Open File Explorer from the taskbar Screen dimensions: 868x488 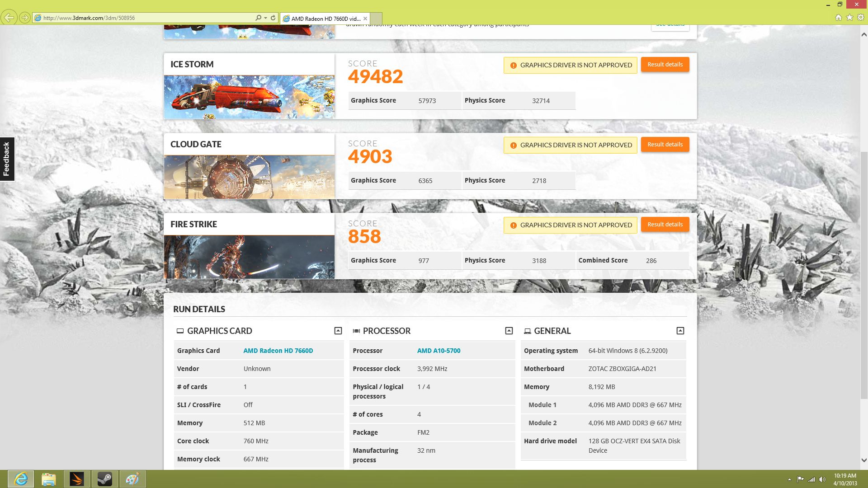[49, 479]
